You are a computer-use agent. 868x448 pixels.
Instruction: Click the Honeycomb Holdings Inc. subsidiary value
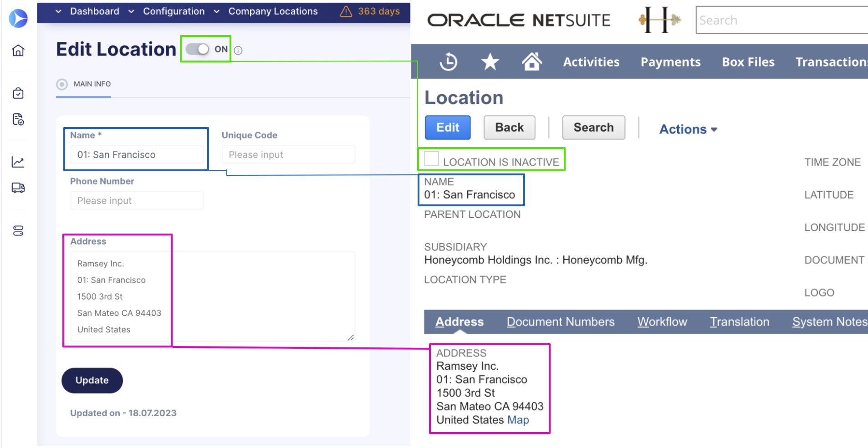[536, 260]
